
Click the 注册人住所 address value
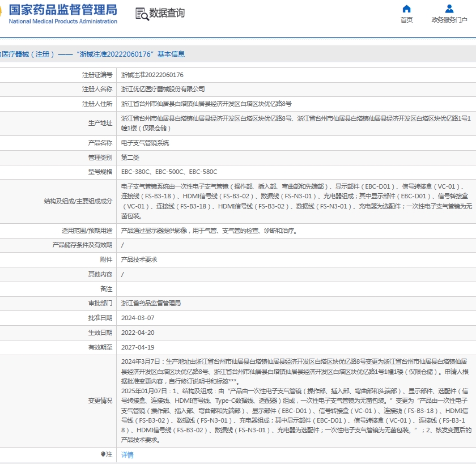(x=206, y=104)
